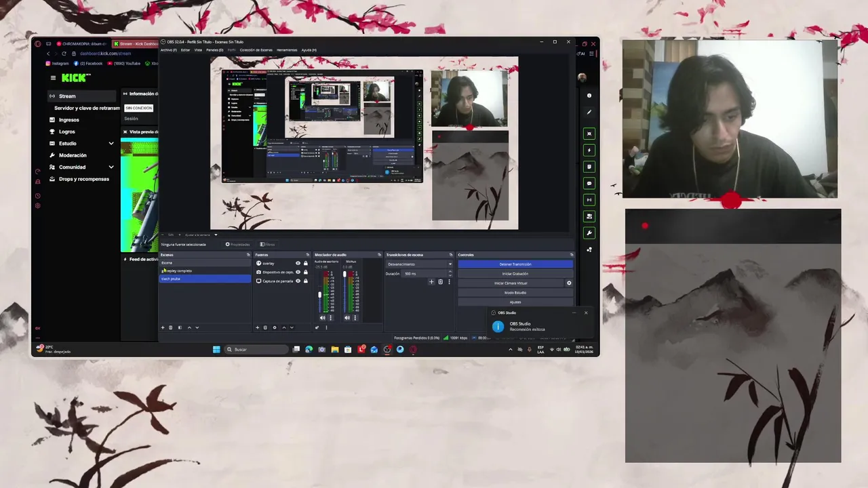The width and height of the screenshot is (868, 488).
Task: Open the Kick hamburger menu
Action: (x=53, y=78)
